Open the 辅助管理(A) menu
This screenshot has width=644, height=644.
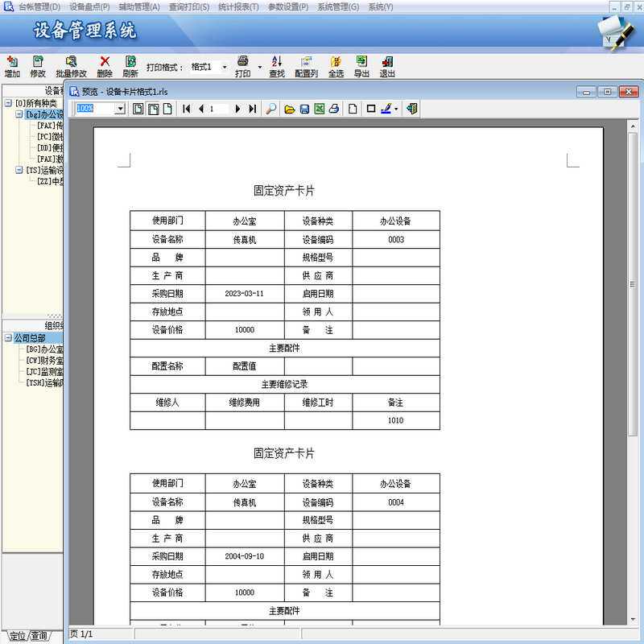click(x=139, y=7)
